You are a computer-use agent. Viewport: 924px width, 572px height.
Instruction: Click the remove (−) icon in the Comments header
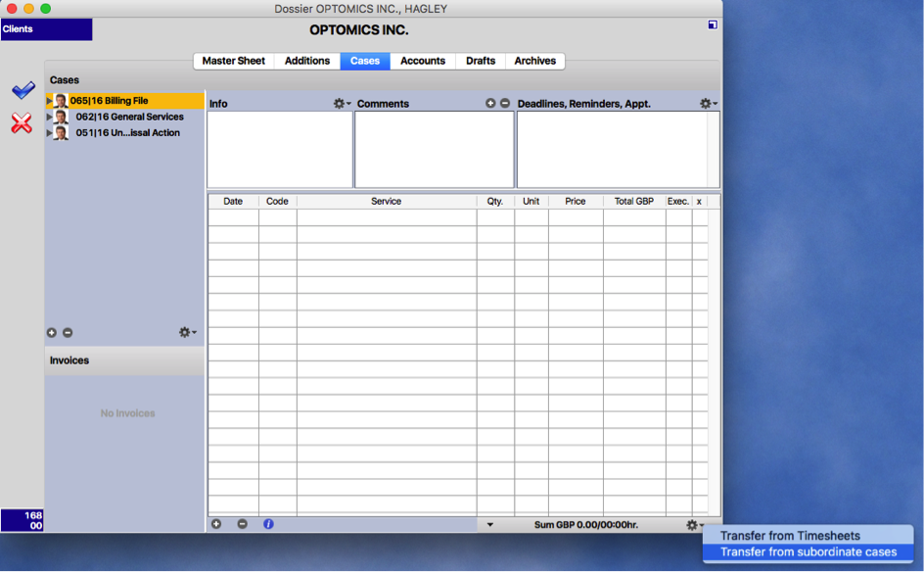pos(503,102)
